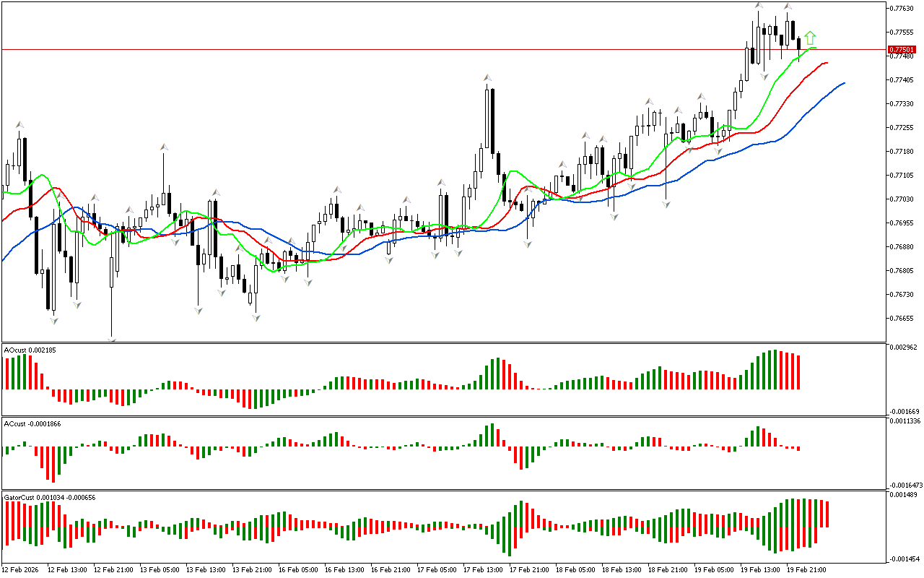
Task: Click the green buy arrow signal
Action: pyautogui.click(x=811, y=38)
